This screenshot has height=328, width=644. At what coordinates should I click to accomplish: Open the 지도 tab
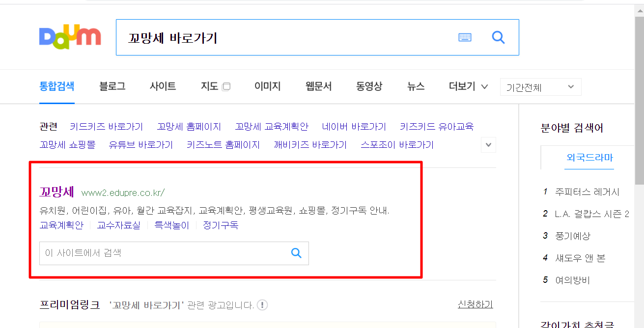(x=209, y=86)
